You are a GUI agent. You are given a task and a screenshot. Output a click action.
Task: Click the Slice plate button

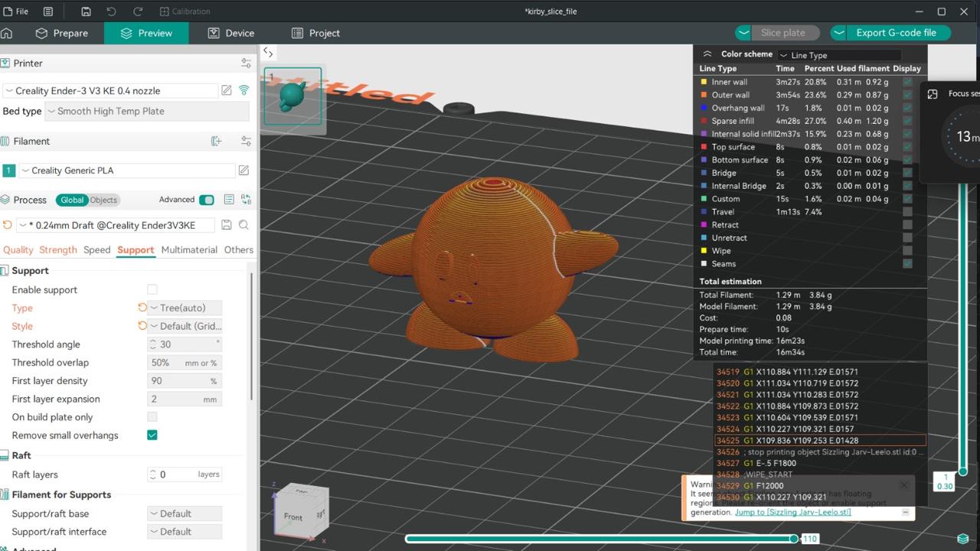tap(782, 33)
